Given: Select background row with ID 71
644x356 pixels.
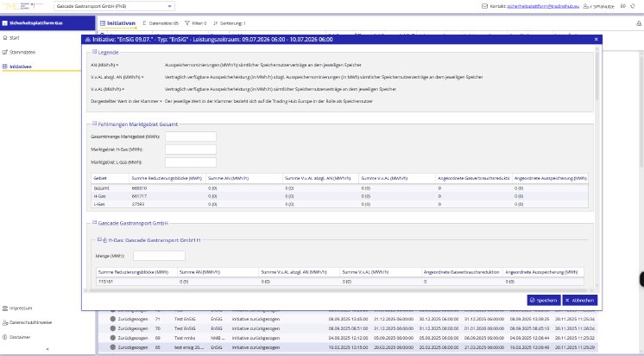Looking at the screenshot, I should click(x=347, y=319).
